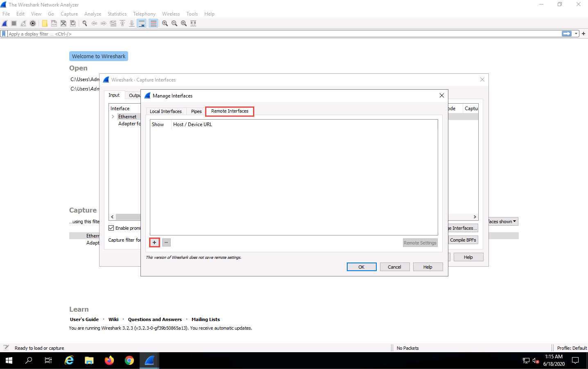Cancel the Manage Interfaces dialog
588x369 pixels.
(394, 267)
